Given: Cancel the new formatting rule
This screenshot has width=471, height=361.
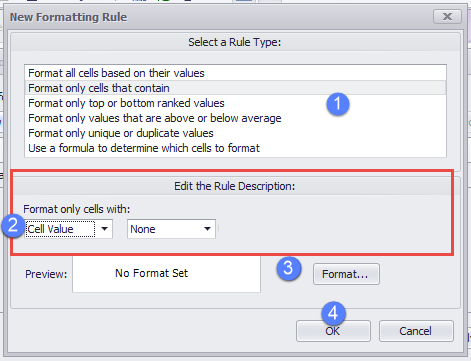Looking at the screenshot, I should coord(416,331).
